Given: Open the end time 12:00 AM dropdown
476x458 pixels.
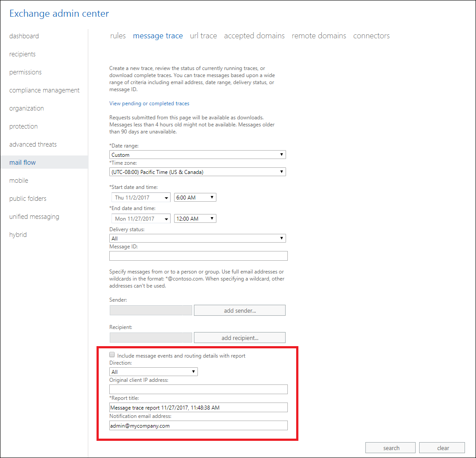Looking at the screenshot, I should [x=195, y=219].
